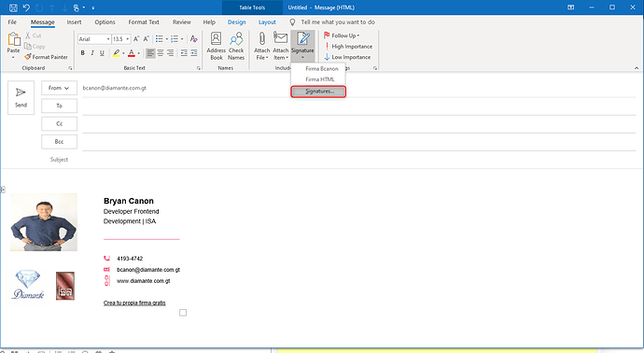Toggle italic text formatting
Viewport: 644px width, 353px height.
92,53
